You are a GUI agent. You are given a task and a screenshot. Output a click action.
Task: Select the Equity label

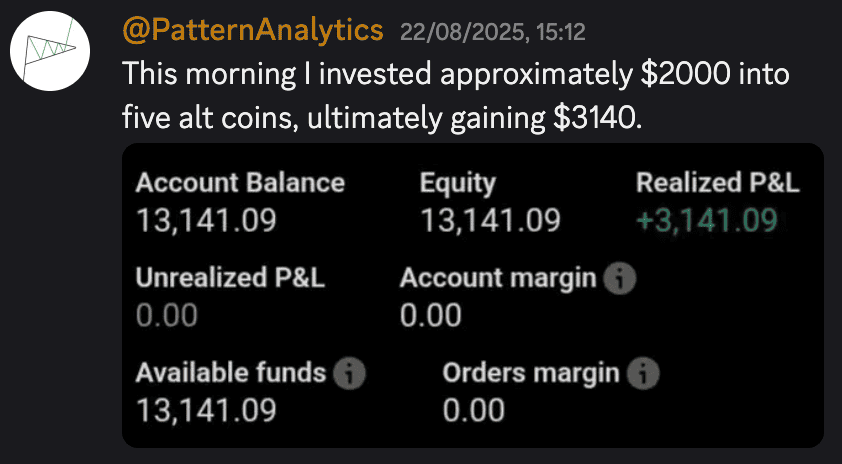(x=458, y=184)
